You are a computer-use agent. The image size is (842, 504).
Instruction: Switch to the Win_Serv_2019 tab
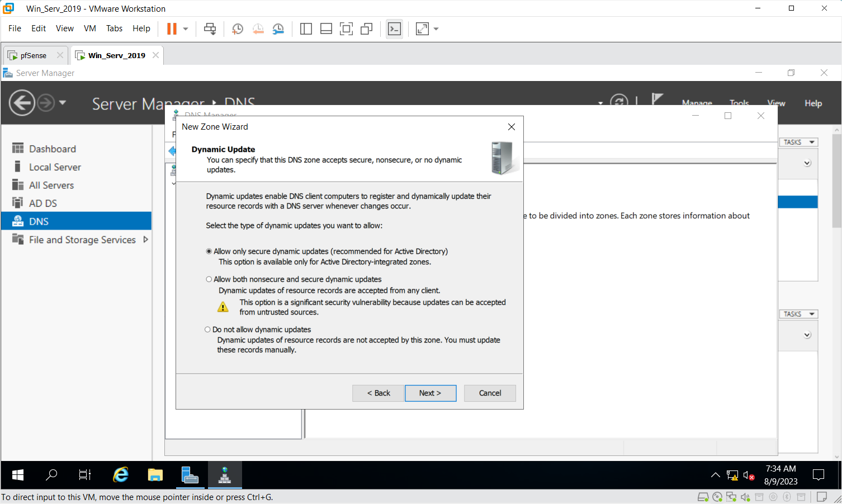(117, 55)
